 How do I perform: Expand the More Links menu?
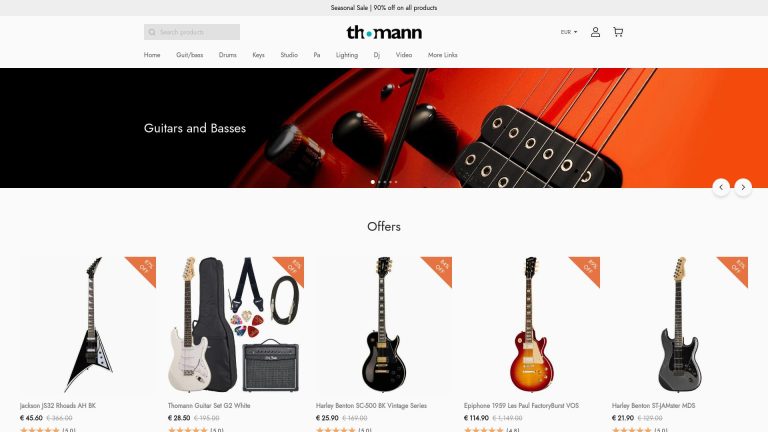tap(442, 55)
